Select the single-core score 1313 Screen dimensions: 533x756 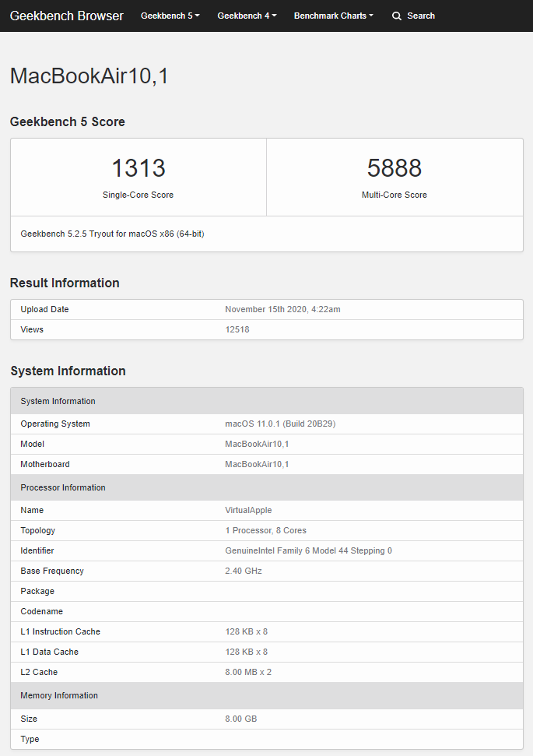(139, 168)
